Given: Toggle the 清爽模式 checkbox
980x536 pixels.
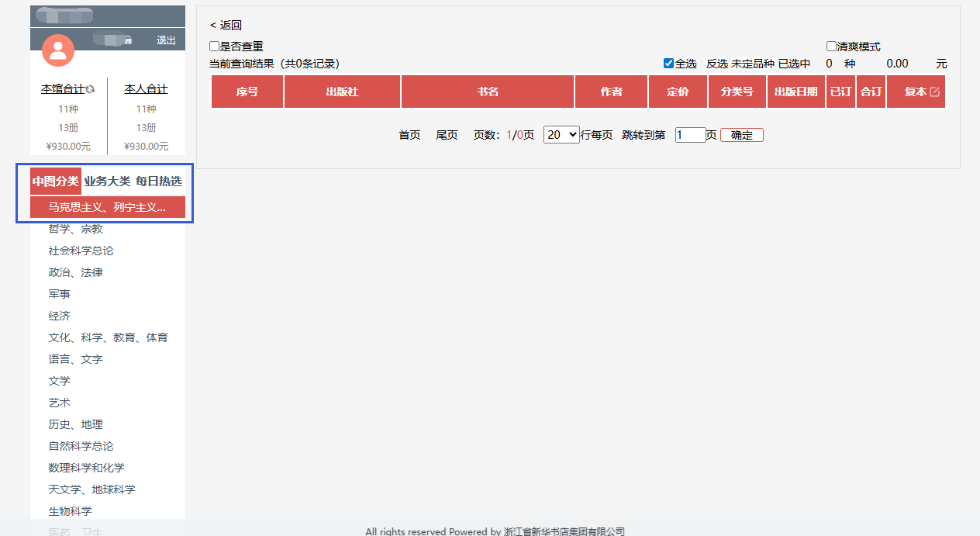Looking at the screenshot, I should 831,47.
